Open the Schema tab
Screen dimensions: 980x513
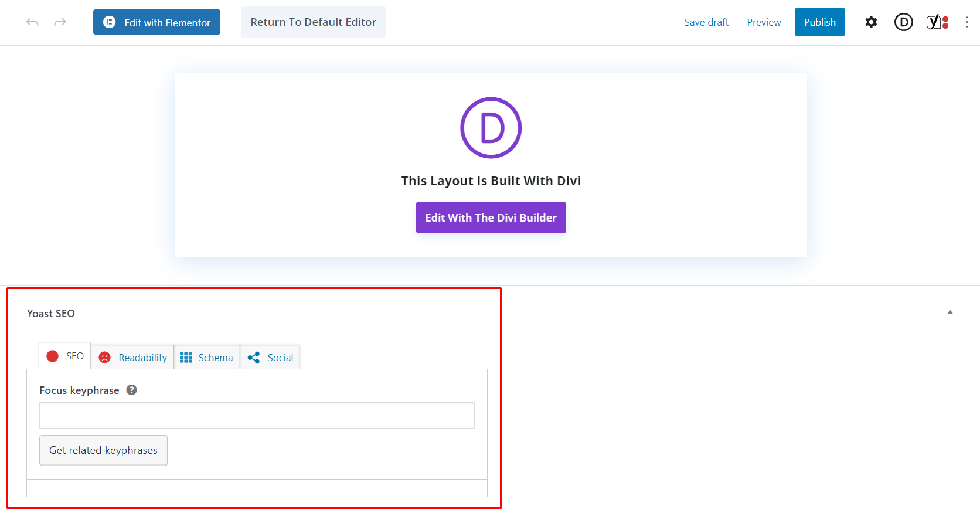[x=207, y=358]
